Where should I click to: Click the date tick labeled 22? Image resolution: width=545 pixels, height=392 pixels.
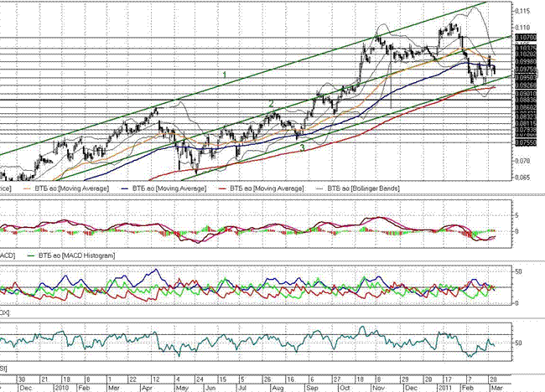[x=132, y=379]
